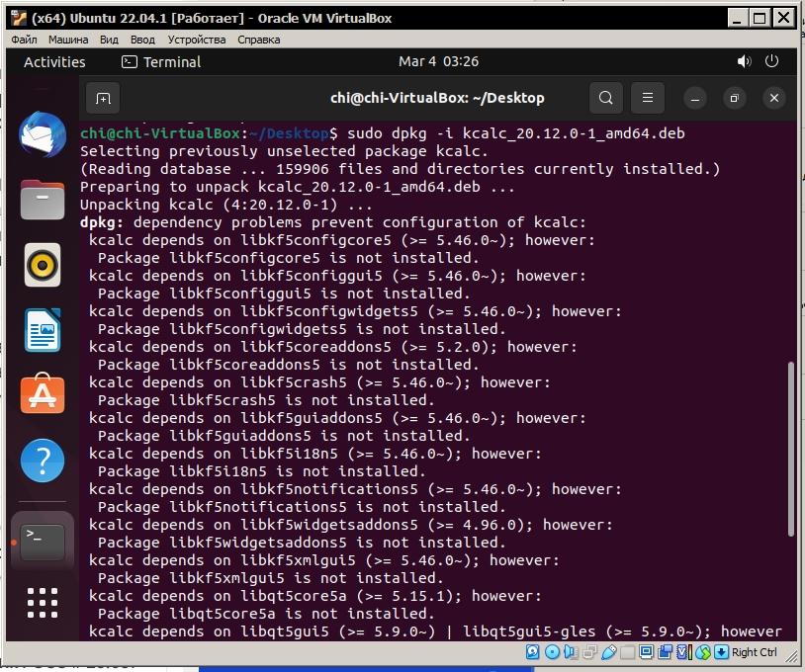Click 'Package libqt5core5a is not installed.'
This screenshot has width=805, height=672.
pos(266,614)
